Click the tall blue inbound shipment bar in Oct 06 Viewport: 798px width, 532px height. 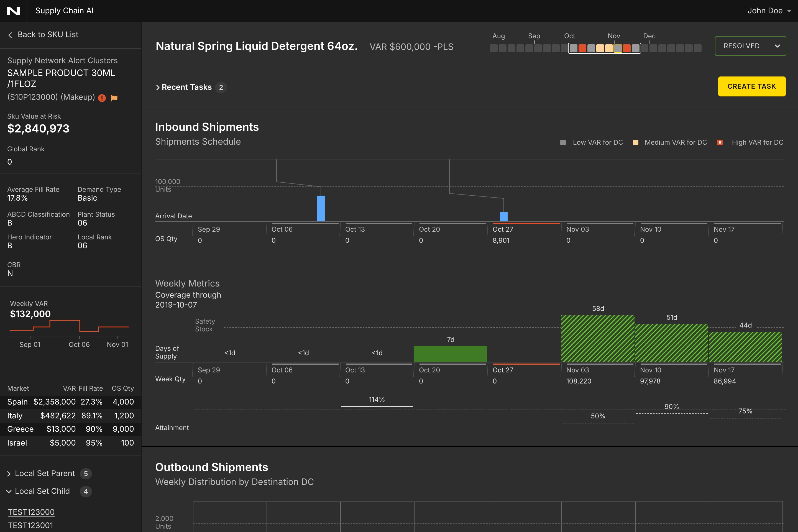click(321, 208)
